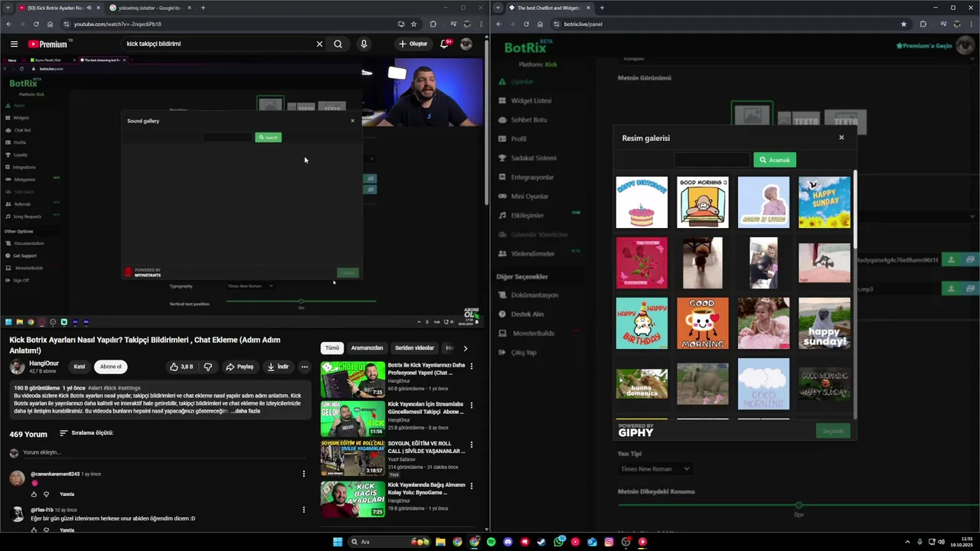Click the Abone ol subscribe button
Screen dimensions: 980x551
(111, 367)
